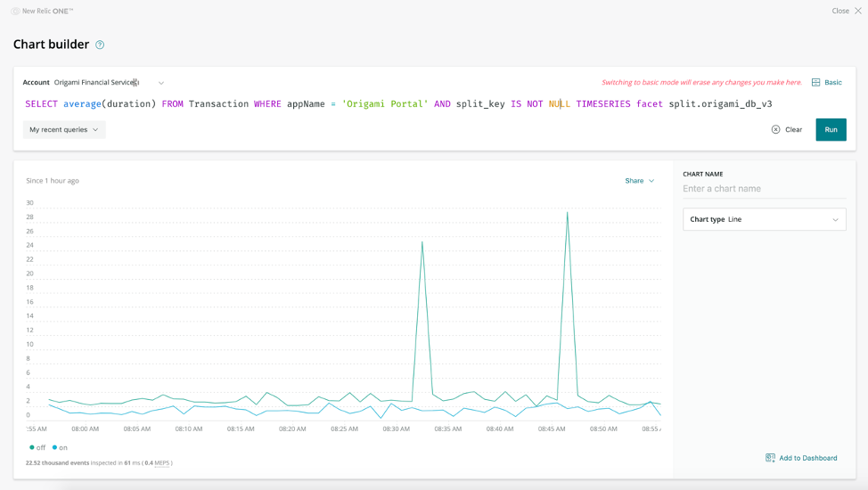Open the Share menu
Viewport: 868px width, 490px height.
tap(639, 181)
